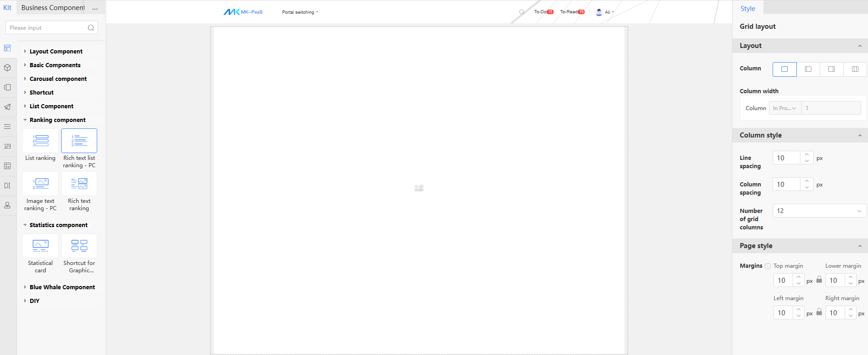Choose the Statistical card component
This screenshot has width=868, height=355.
click(x=41, y=246)
